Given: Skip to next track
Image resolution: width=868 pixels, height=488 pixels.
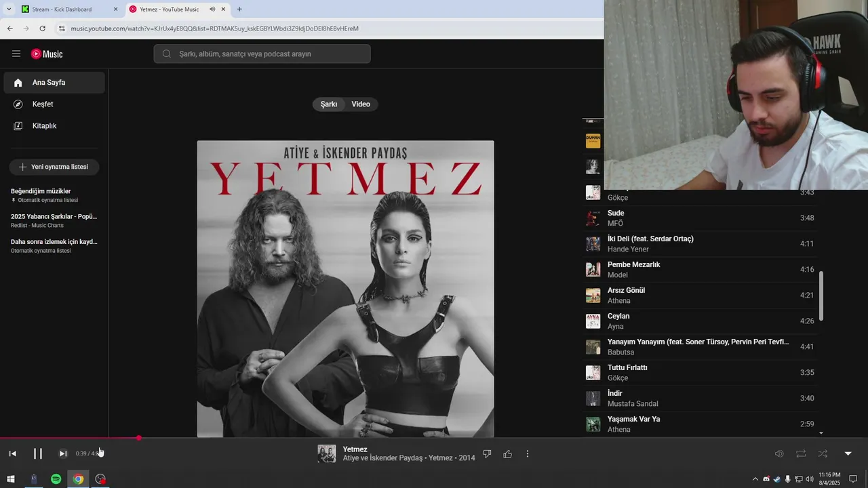Looking at the screenshot, I should click(62, 453).
